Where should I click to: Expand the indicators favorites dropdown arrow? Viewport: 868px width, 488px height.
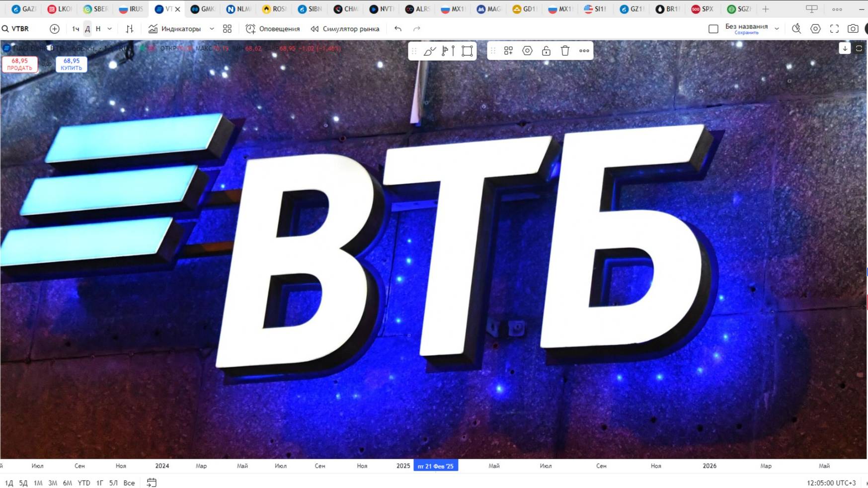[212, 29]
